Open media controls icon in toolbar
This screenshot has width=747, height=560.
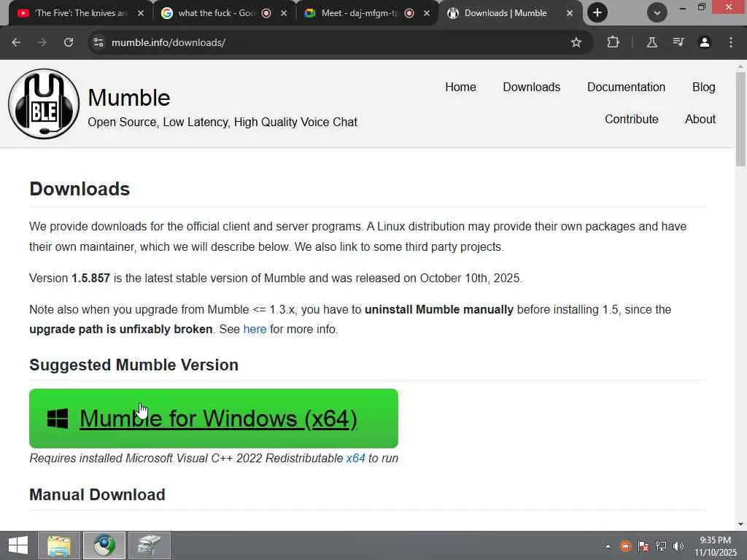point(678,42)
